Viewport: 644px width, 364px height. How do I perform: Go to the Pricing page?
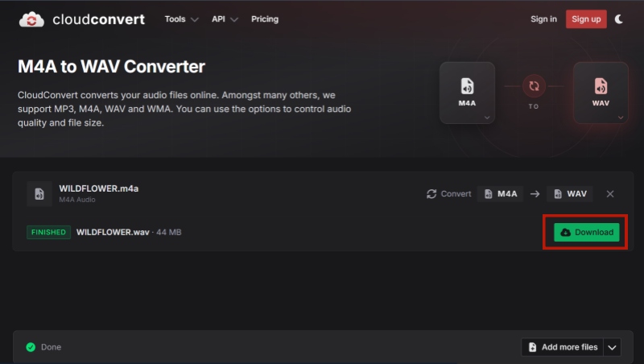coord(265,19)
